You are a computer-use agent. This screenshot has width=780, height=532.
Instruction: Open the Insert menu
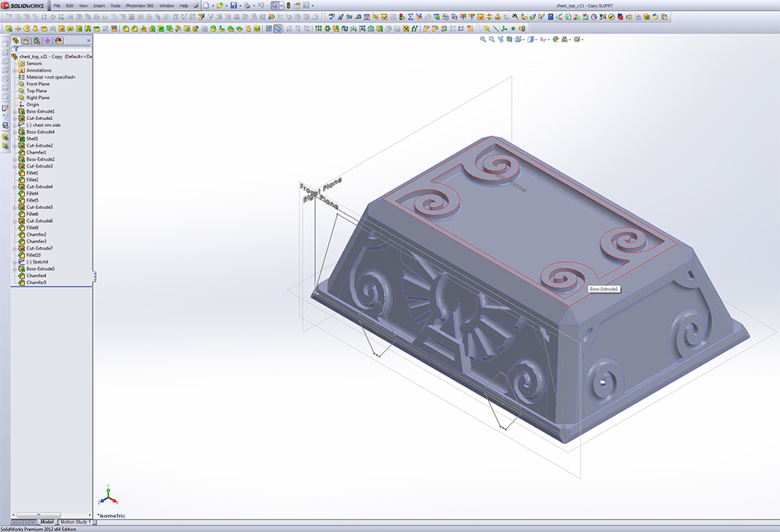click(99, 5)
